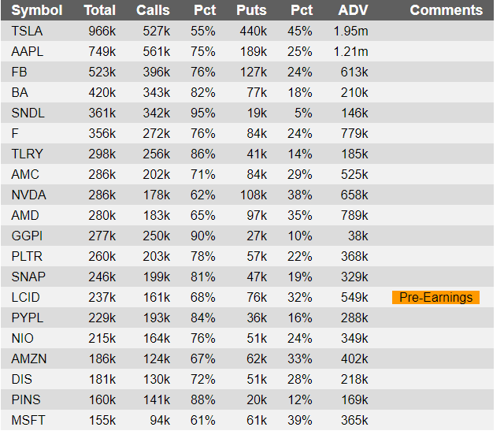Click the MSFT symbol in last row
504x442 pixels.
28,420
